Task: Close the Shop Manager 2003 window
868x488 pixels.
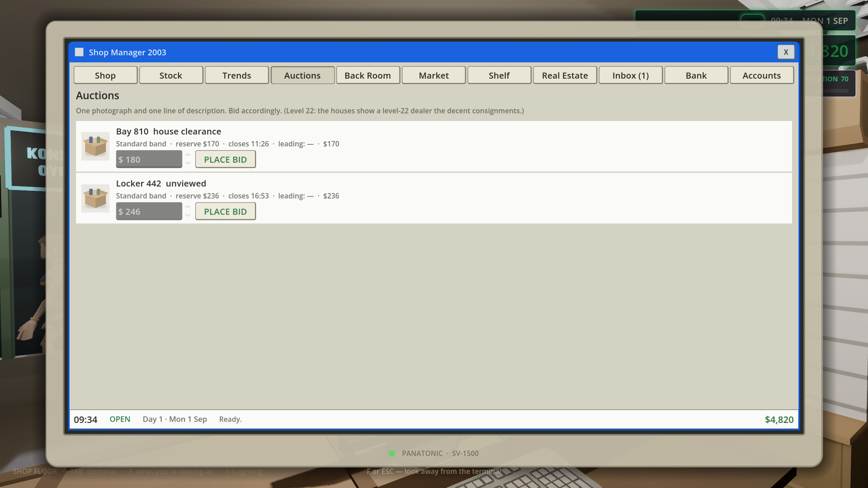Action: coord(786,52)
